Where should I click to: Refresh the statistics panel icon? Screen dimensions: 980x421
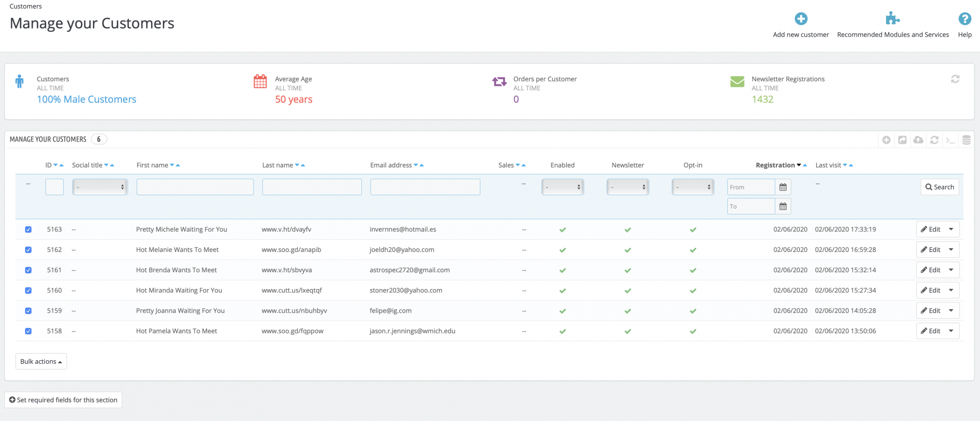pyautogui.click(x=955, y=79)
